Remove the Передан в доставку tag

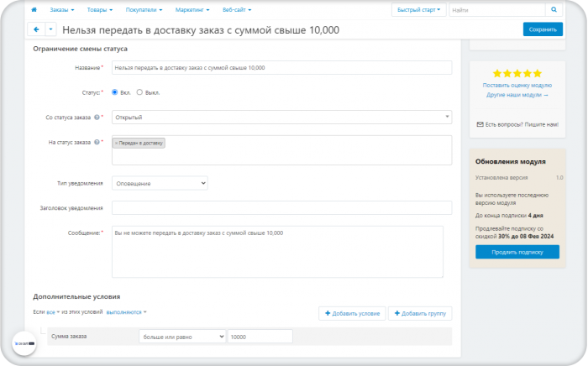116,143
